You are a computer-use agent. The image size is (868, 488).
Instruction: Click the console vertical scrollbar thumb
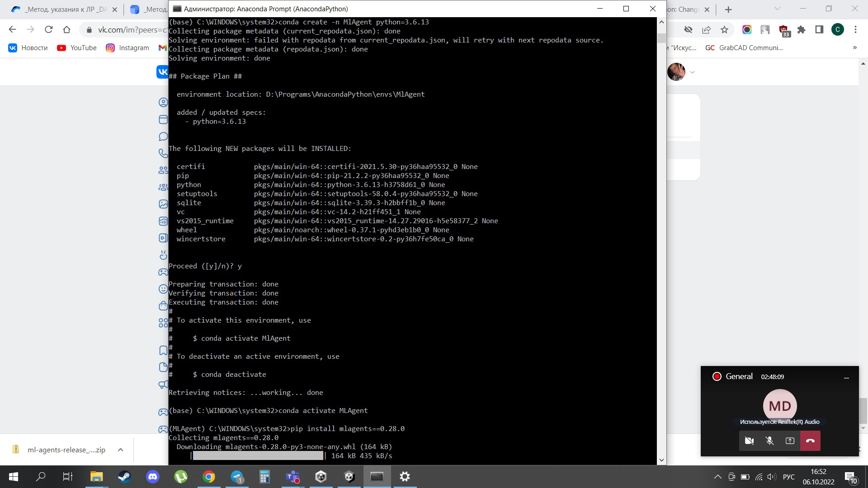(x=661, y=38)
